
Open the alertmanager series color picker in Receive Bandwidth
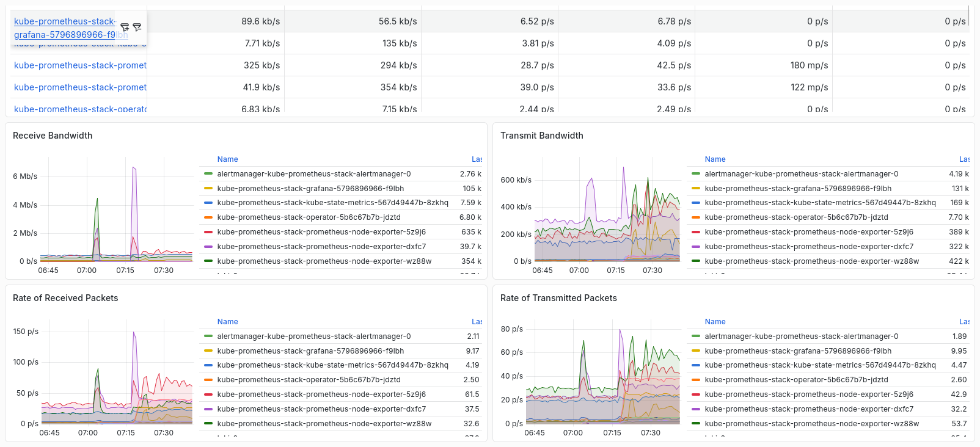pos(208,174)
